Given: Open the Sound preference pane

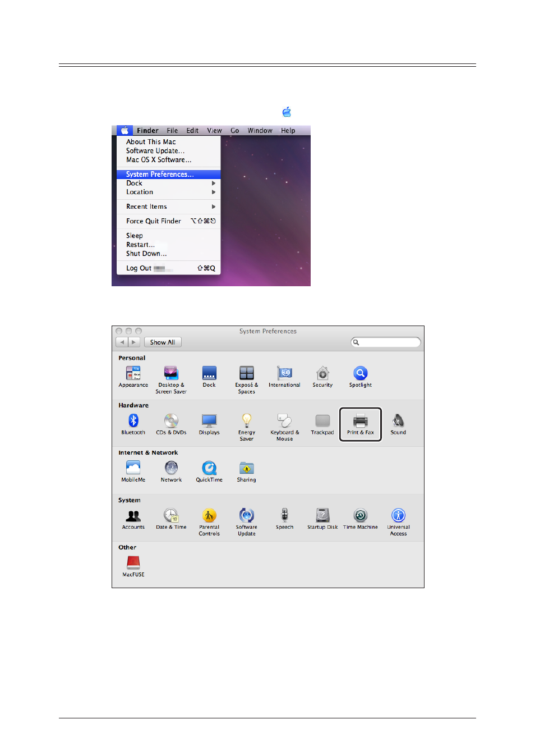Looking at the screenshot, I should [398, 424].
